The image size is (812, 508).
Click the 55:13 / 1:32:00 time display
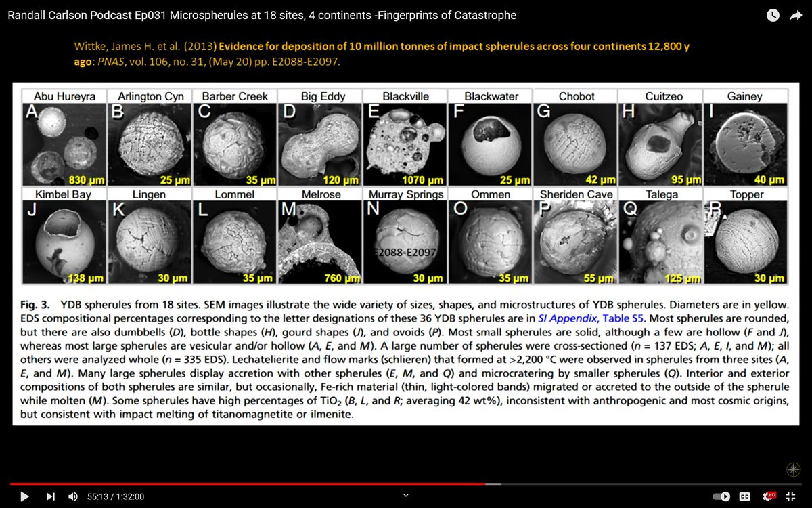[116, 496]
